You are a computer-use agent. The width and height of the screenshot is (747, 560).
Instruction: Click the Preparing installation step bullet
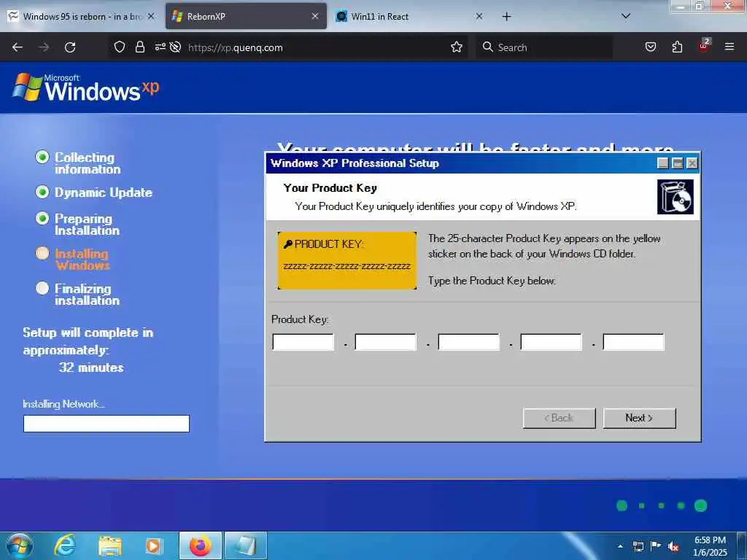[42, 218]
